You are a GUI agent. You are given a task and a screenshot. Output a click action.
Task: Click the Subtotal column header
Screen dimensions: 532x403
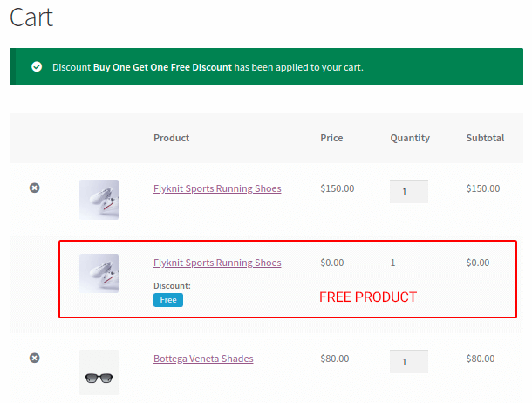point(485,138)
